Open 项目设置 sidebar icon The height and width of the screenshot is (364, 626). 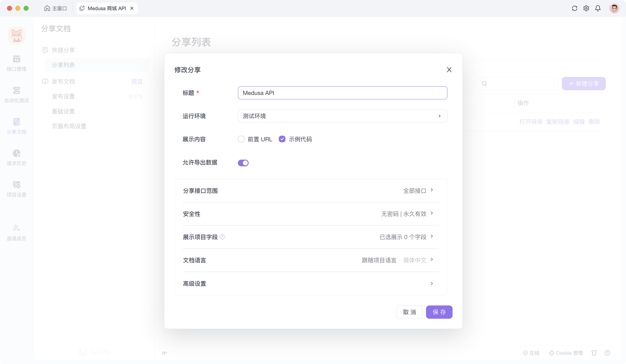click(x=16, y=189)
